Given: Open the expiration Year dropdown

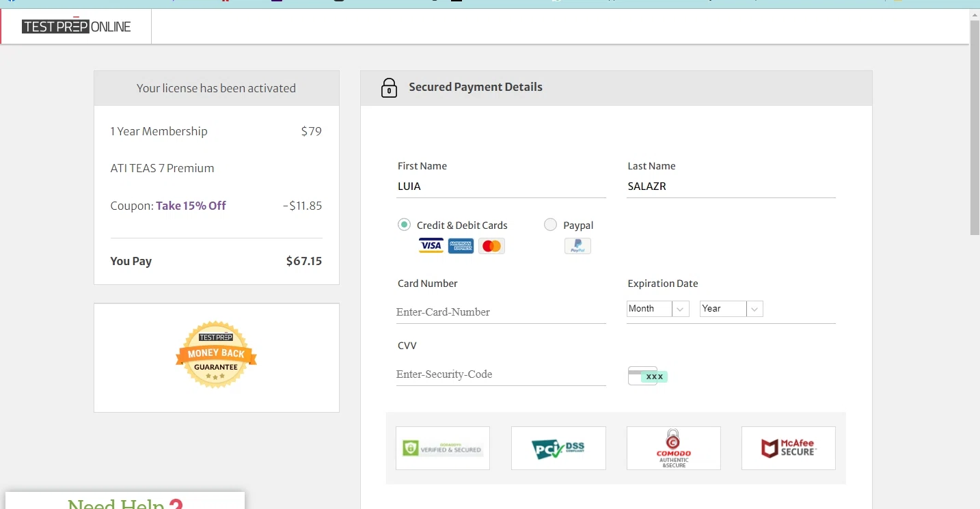Looking at the screenshot, I should [x=731, y=309].
